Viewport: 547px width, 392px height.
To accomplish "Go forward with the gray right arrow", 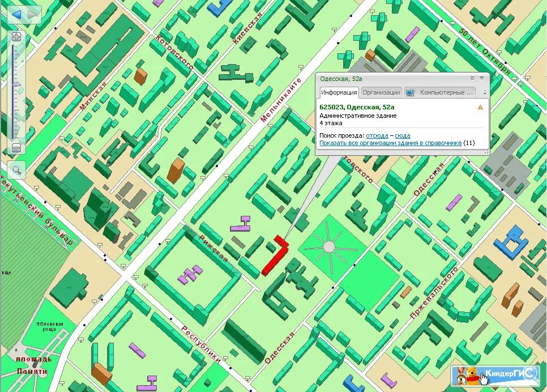I will 32,14.
